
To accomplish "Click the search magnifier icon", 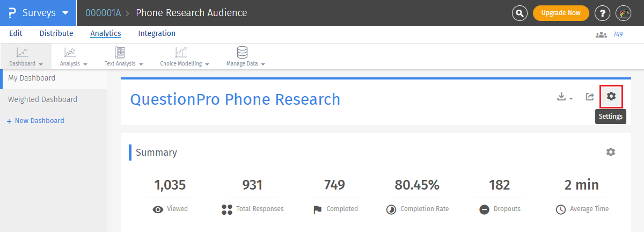I will [x=519, y=13].
